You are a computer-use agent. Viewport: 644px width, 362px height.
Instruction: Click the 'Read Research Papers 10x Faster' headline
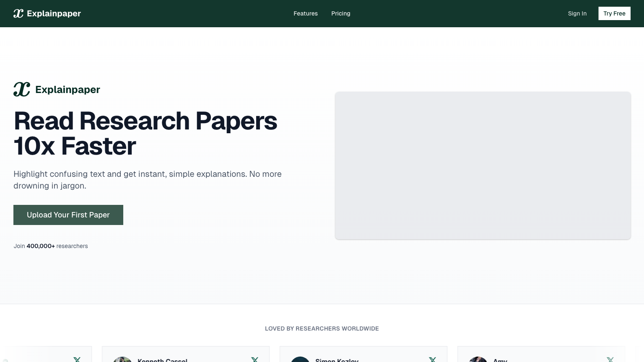pyautogui.click(x=145, y=133)
